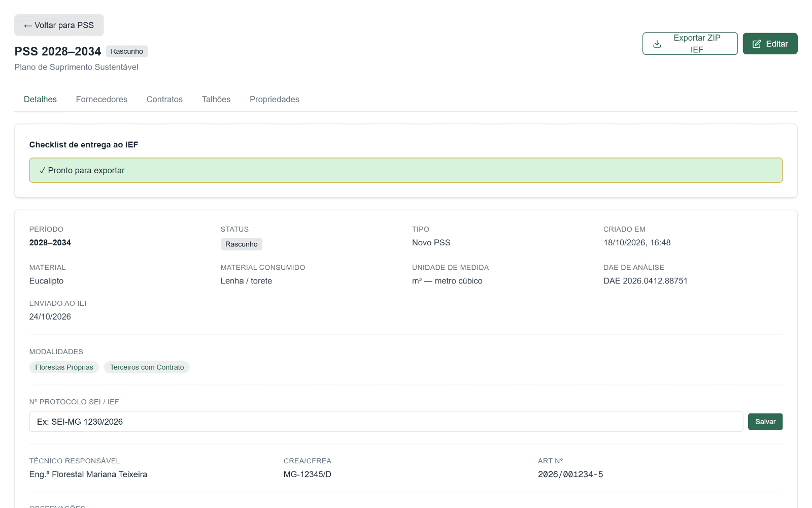Click the Editar button
812x508 pixels.
point(770,44)
